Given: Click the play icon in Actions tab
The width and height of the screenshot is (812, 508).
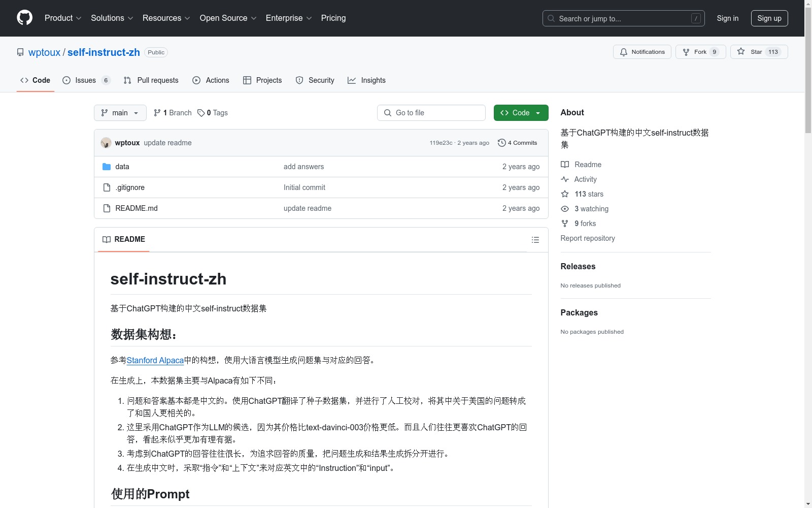Looking at the screenshot, I should (196, 80).
